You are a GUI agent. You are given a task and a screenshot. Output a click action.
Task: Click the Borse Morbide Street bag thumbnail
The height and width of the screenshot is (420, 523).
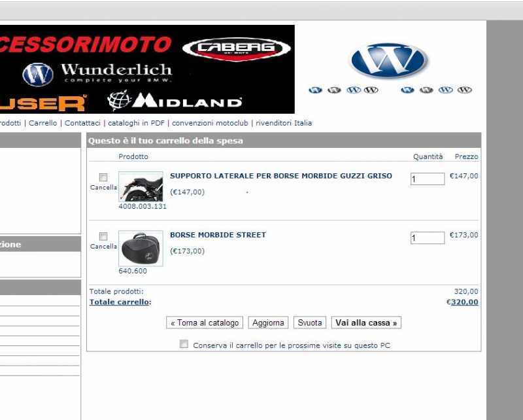pos(141,249)
